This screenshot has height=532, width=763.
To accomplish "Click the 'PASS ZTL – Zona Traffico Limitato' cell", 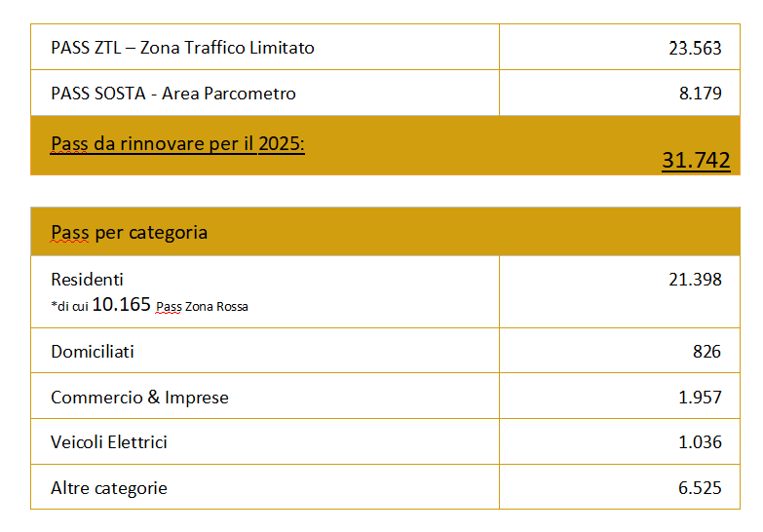I will pos(182,48).
